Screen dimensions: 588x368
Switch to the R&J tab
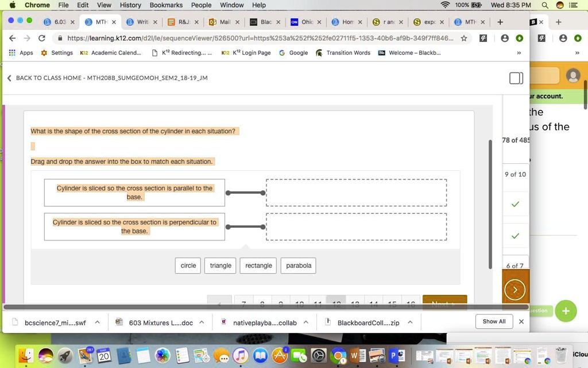(182, 22)
